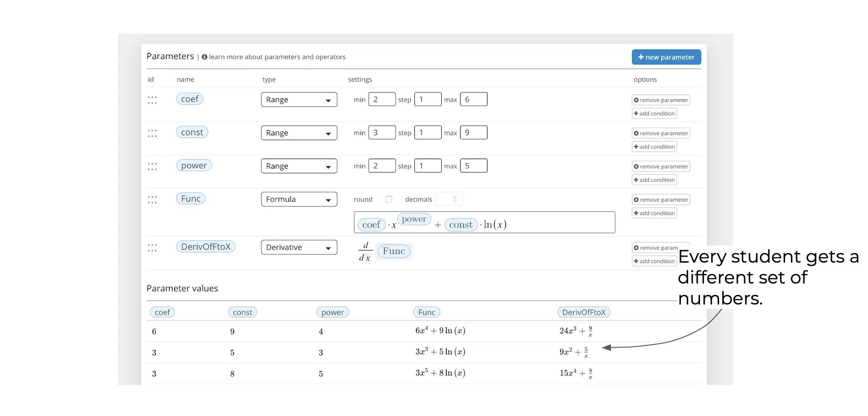The height and width of the screenshot is (416, 868).
Task: Click the drag handle for const row
Action: (152, 133)
